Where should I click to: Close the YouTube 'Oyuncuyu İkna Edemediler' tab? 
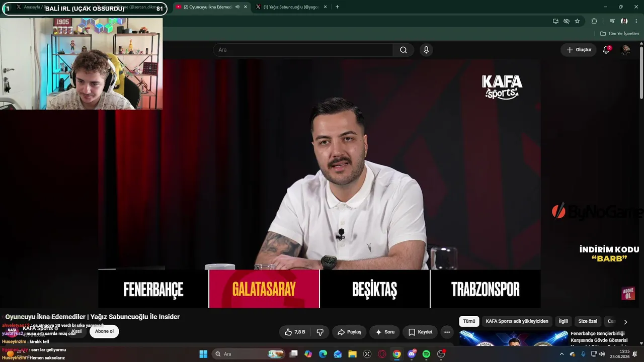click(246, 7)
